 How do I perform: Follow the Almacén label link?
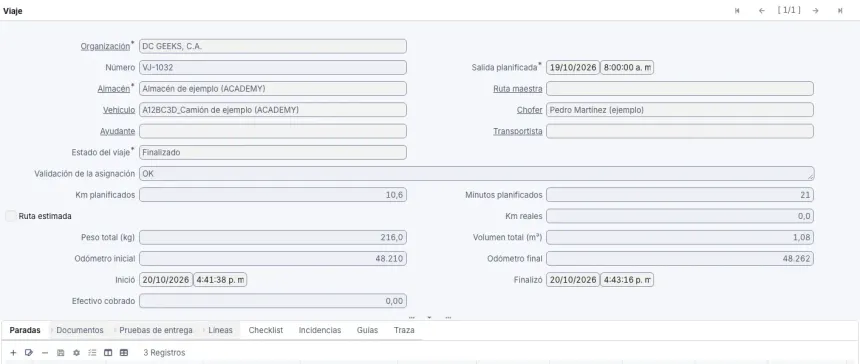114,89
